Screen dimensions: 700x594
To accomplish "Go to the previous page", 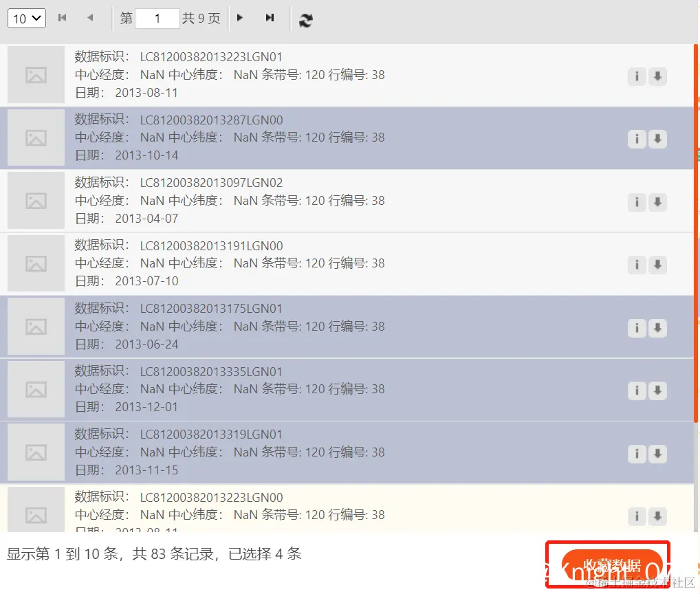I will tap(90, 17).
